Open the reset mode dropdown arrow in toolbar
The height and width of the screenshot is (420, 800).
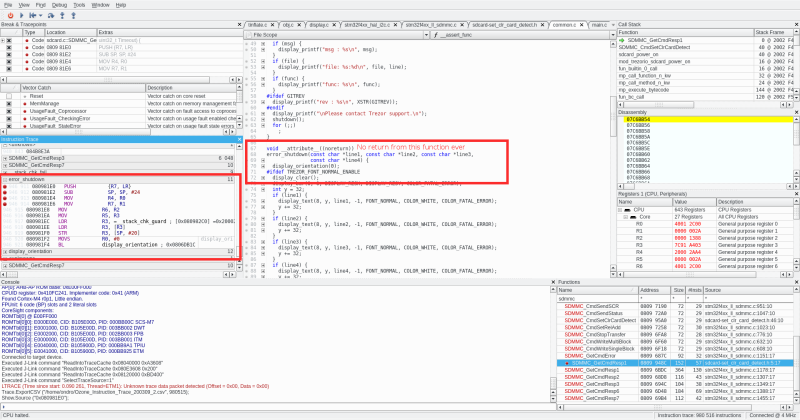tap(41, 15)
